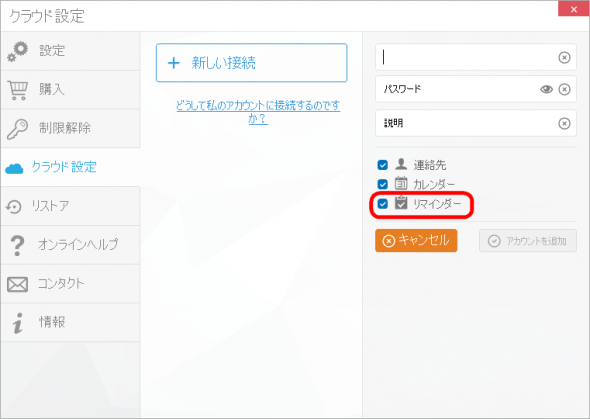Open the 制限解除 unlock section
590x419 pixels.
tap(70, 129)
